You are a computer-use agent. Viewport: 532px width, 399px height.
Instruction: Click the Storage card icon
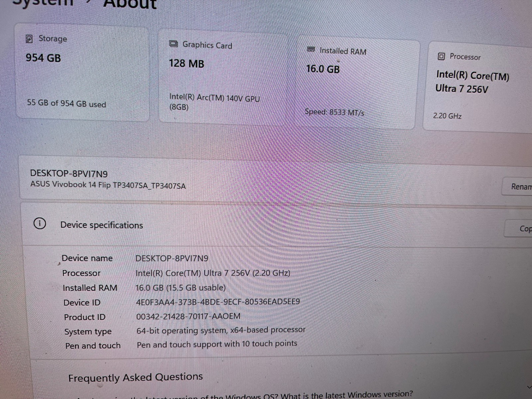click(x=29, y=39)
